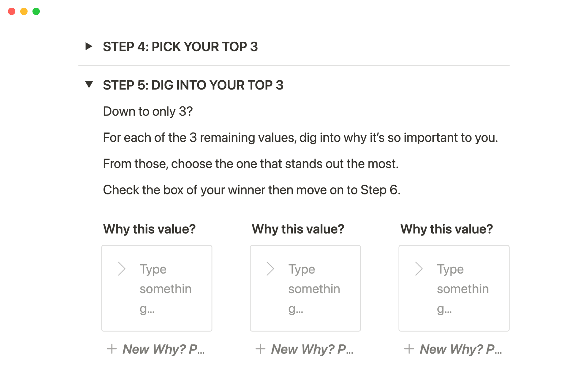Maximize the window with the green button
Image resolution: width=588 pixels, height=368 pixels.
pyautogui.click(x=36, y=11)
